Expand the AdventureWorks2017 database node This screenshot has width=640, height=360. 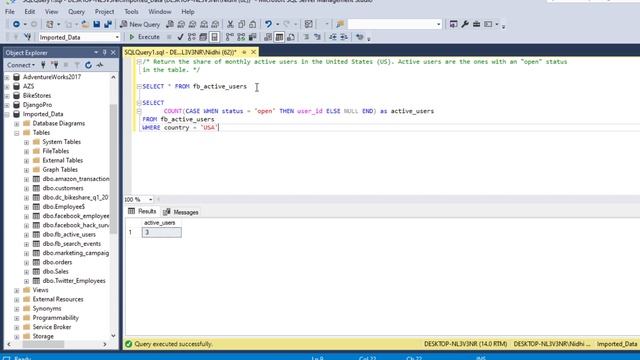click(x=7, y=77)
